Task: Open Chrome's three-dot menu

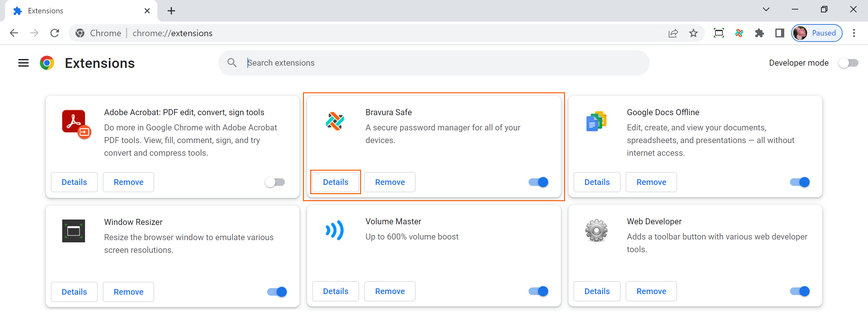Action: [855, 33]
